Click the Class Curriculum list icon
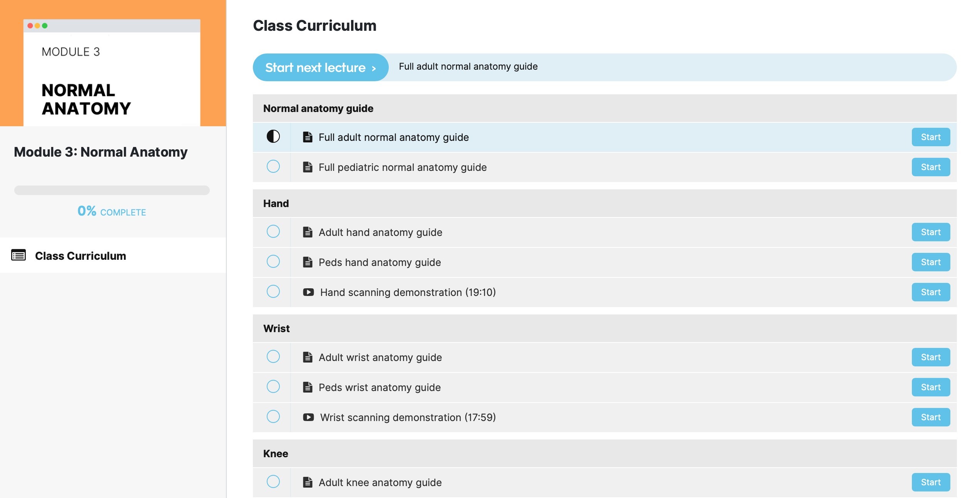Viewport: 980px width, 498px height. tap(18, 255)
